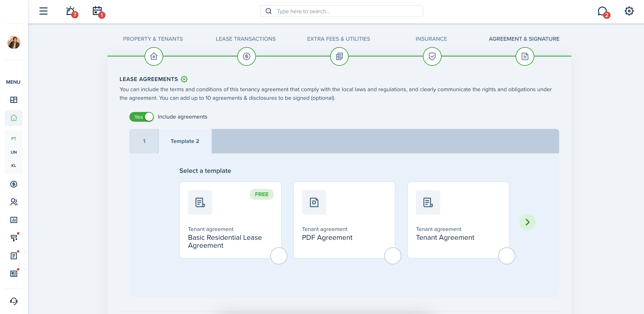Switch to agreement tab 1
The image size is (644, 314).
144,141
